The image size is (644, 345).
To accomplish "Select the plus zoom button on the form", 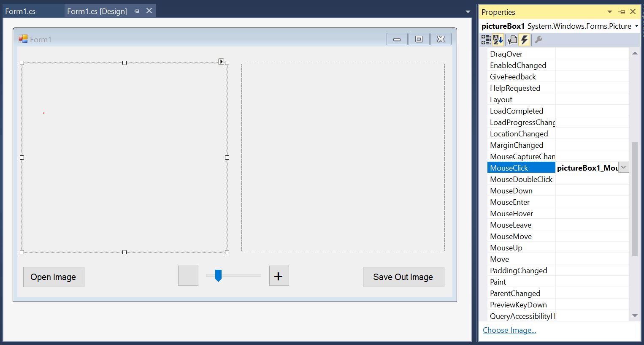I will pyautogui.click(x=279, y=276).
